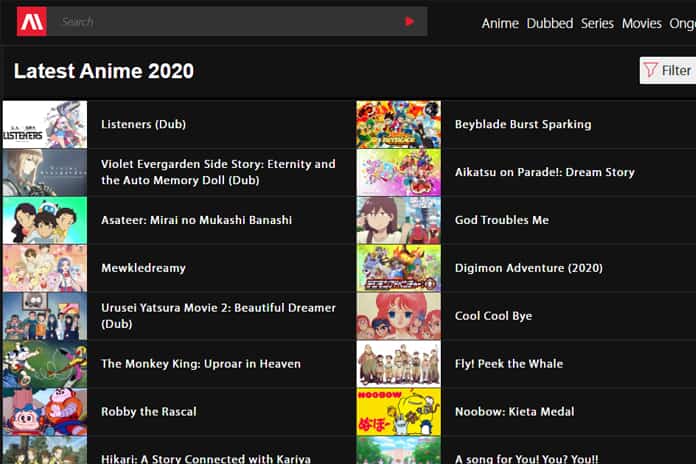696x464 pixels.
Task: Click the red site logo icon
Action: click(x=32, y=21)
